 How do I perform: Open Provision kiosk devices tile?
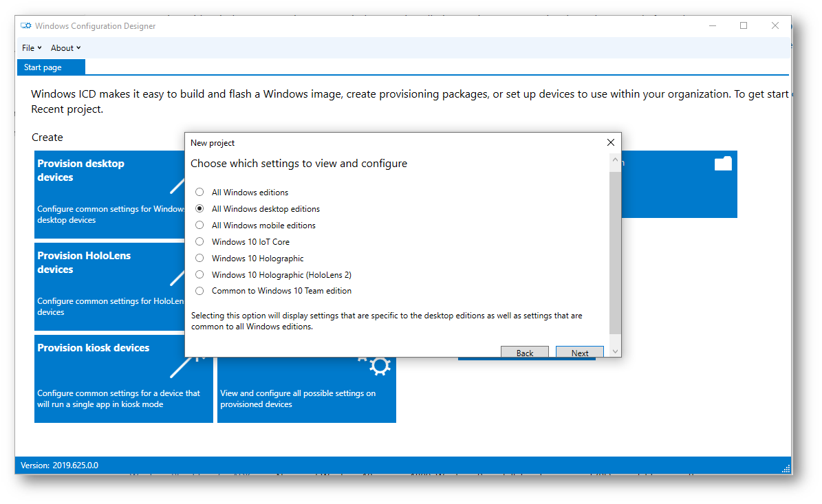124,379
